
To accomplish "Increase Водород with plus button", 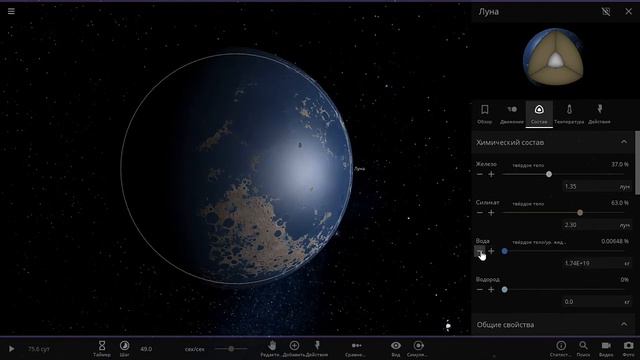I will click(x=491, y=289).
